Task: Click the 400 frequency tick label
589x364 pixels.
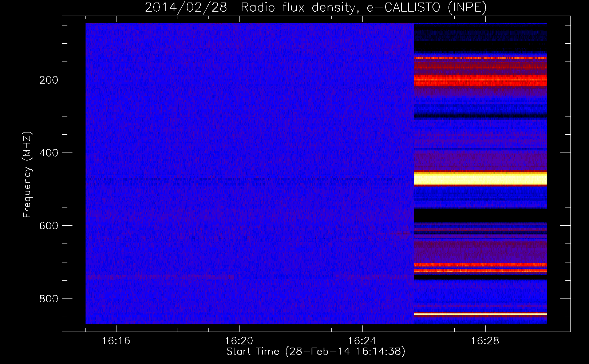Action: point(49,153)
